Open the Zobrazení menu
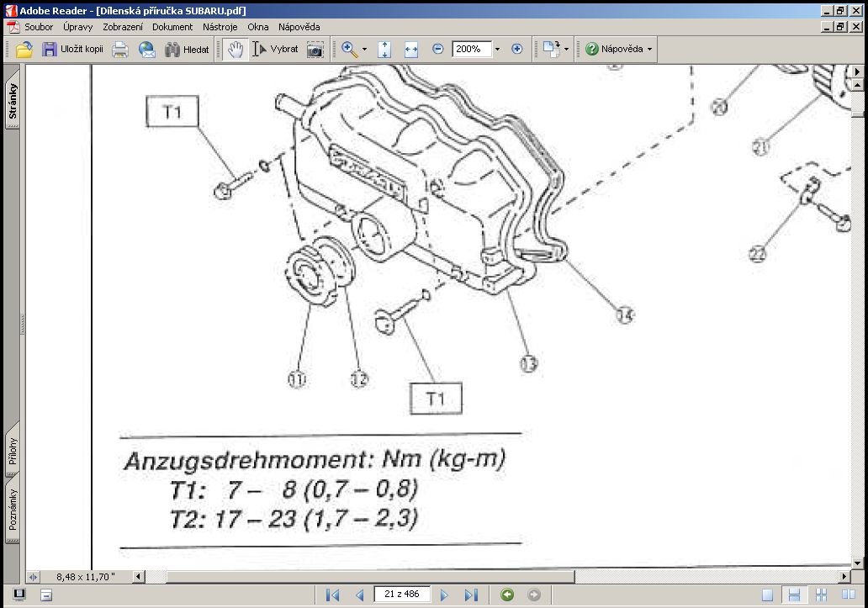The image size is (868, 608). coord(122,27)
